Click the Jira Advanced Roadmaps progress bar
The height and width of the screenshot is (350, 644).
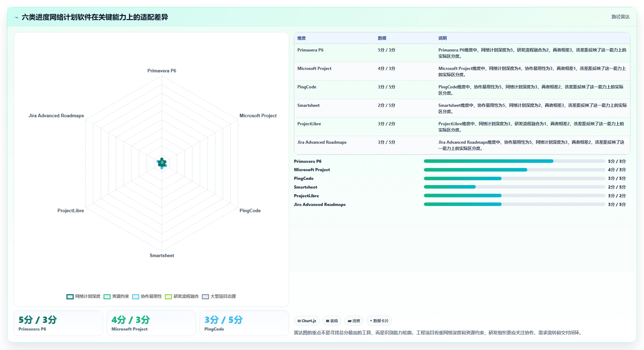coord(514,204)
